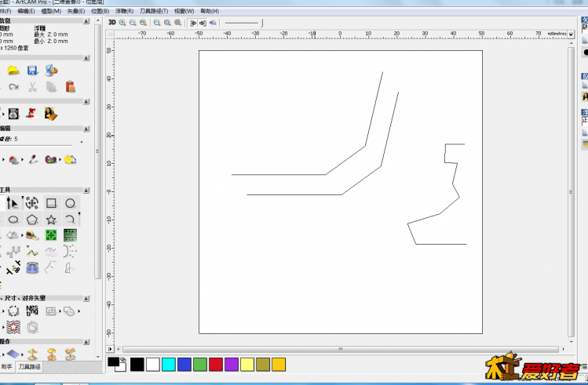588x385 pixels.
Task: Click the red star wave icon
Action: coord(13,327)
